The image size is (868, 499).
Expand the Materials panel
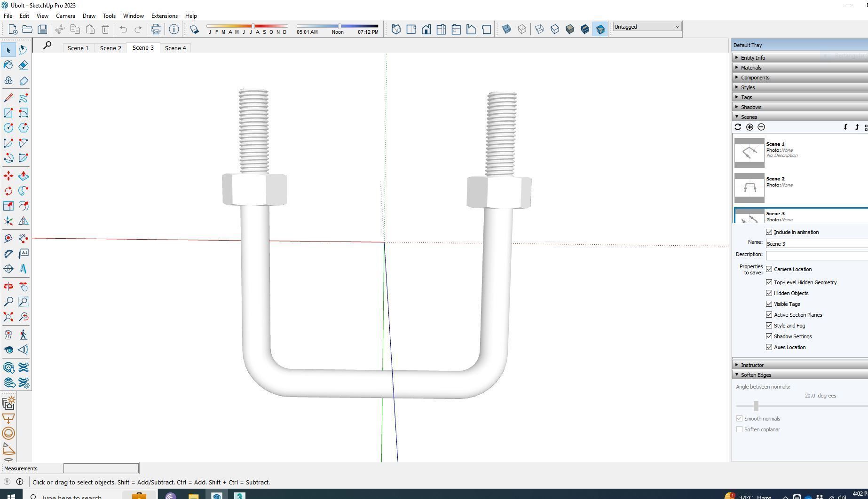pyautogui.click(x=800, y=68)
